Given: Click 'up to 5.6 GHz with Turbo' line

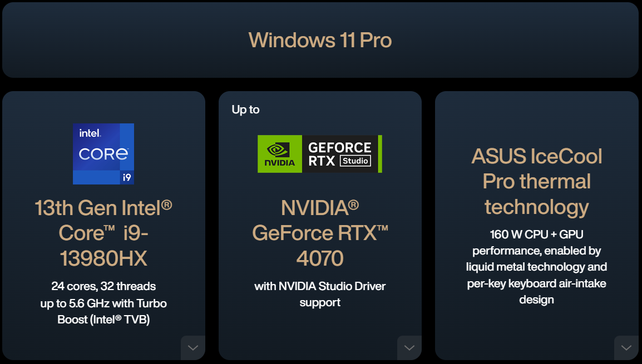Looking at the screenshot, I should pyautogui.click(x=103, y=303).
